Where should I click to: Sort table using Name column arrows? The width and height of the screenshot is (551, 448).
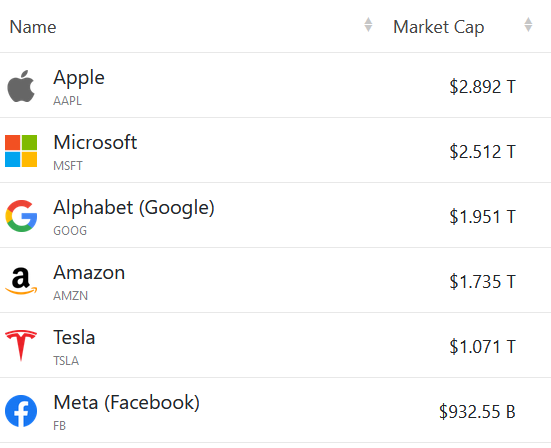[368, 25]
